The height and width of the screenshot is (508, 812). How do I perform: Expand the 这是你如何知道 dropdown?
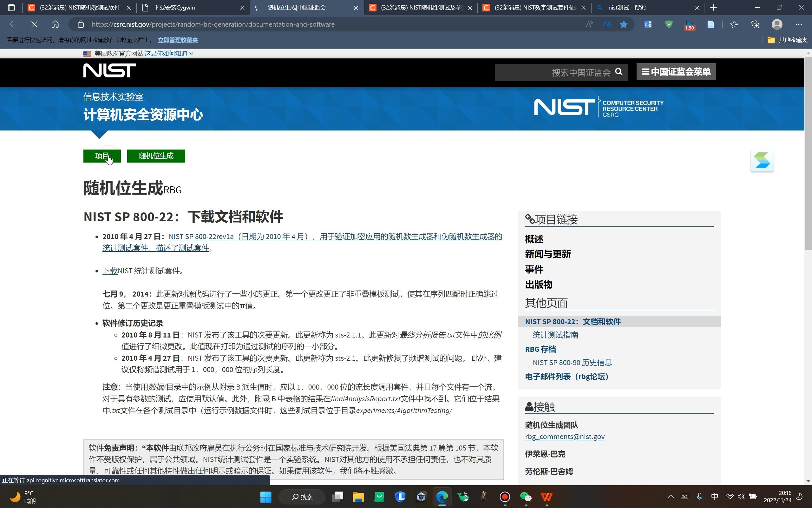pos(169,53)
